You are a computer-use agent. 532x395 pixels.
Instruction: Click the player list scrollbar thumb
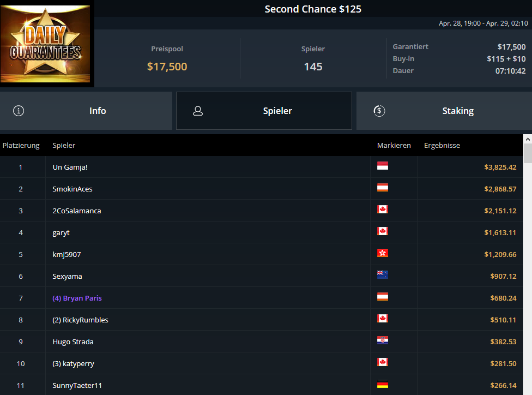528,153
